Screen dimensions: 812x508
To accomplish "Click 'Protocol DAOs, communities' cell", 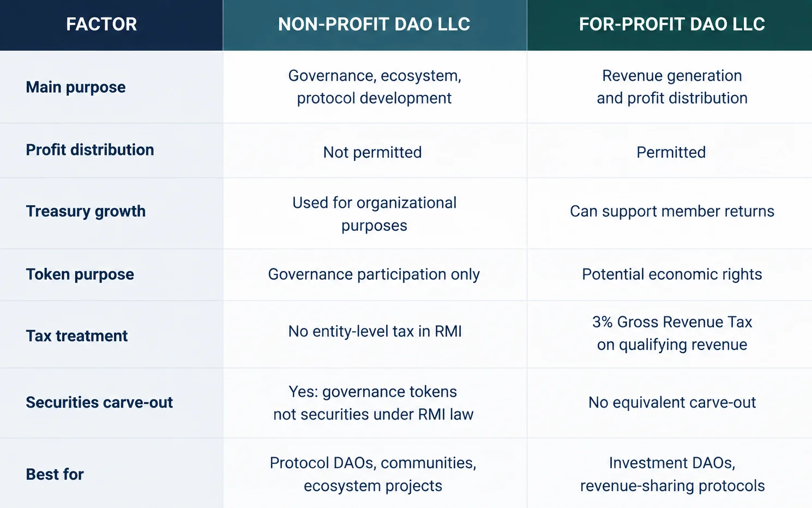I will 373,474.
